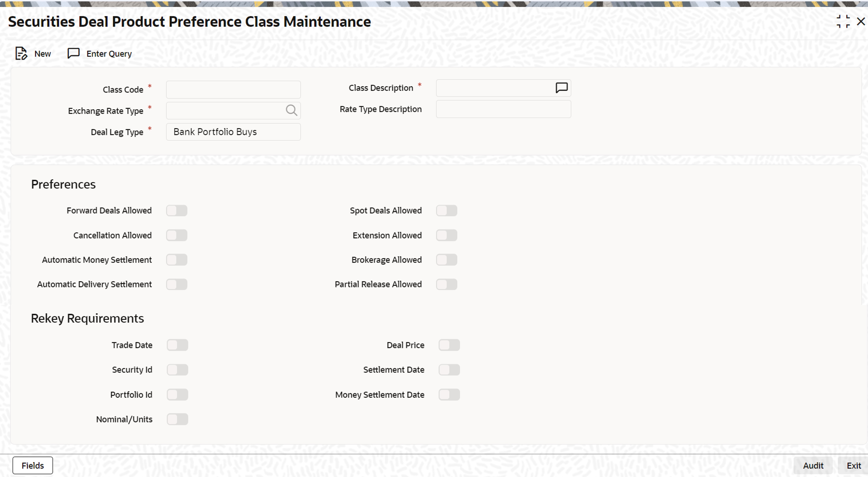The image size is (868, 477).
Task: Click the Exit button
Action: pyautogui.click(x=853, y=466)
